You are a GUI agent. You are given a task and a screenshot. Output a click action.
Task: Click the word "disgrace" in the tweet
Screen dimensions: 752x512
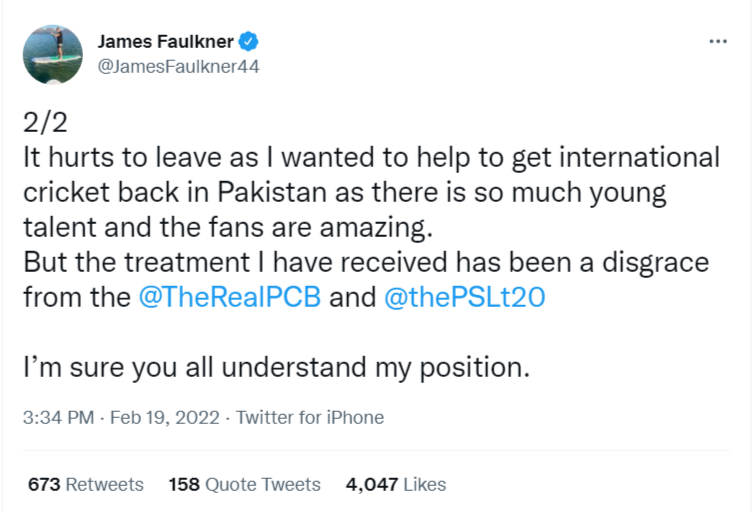coord(657,262)
